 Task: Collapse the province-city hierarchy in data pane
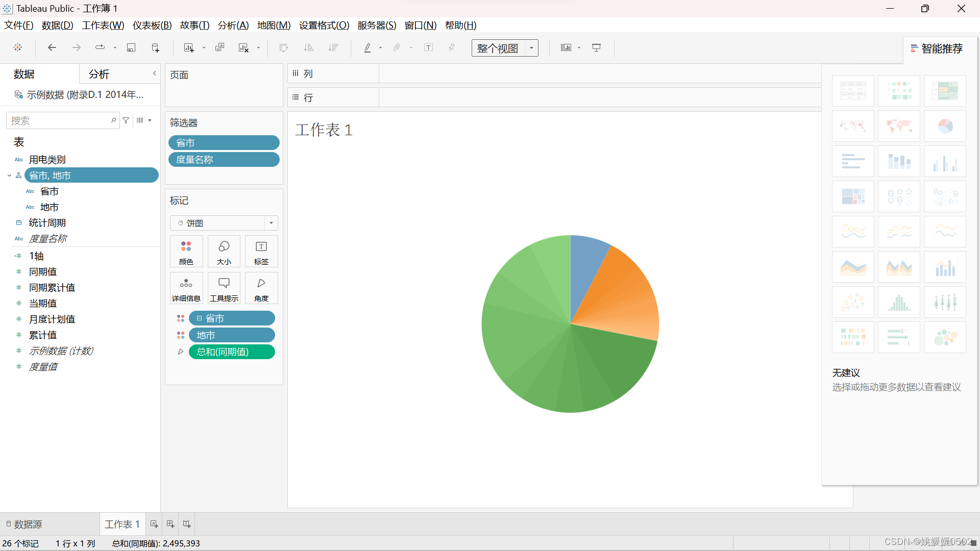pos(9,176)
